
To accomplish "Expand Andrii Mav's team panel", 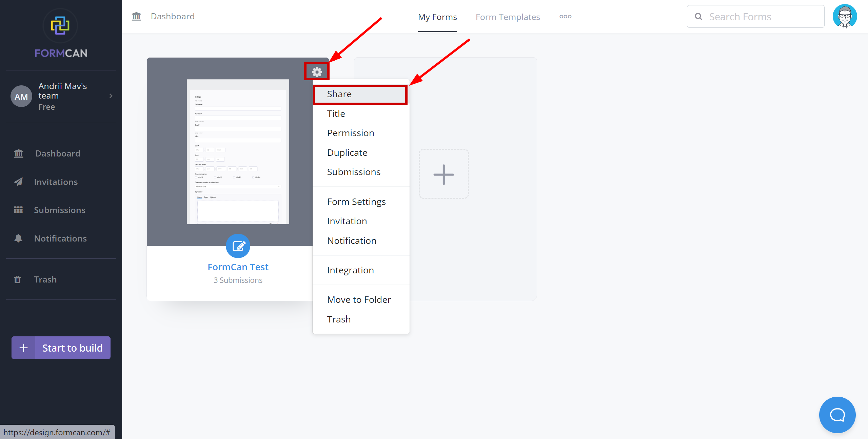I will (111, 96).
